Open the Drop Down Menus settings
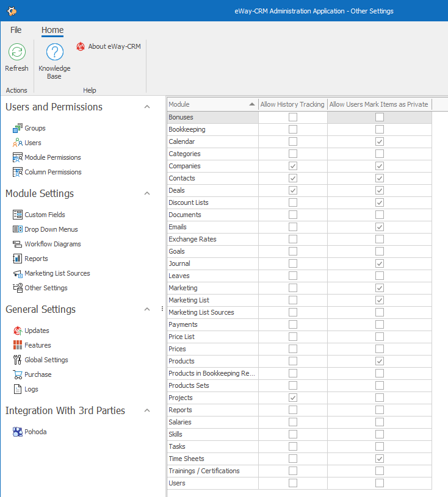Image resolution: width=448 pixels, height=497 pixels. tap(51, 229)
